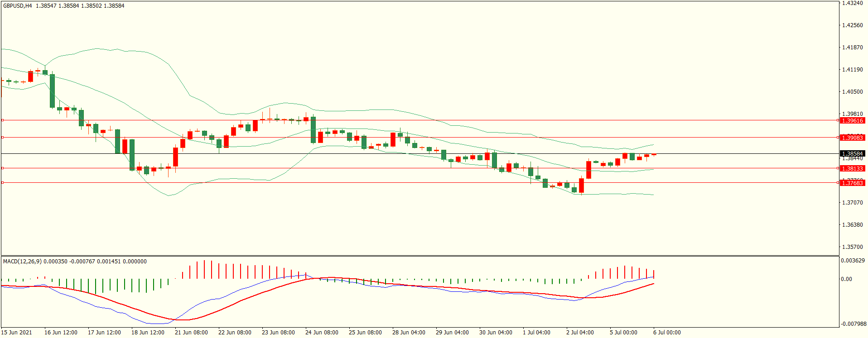Click the 23 Jun 08:00 time label

coord(278,333)
